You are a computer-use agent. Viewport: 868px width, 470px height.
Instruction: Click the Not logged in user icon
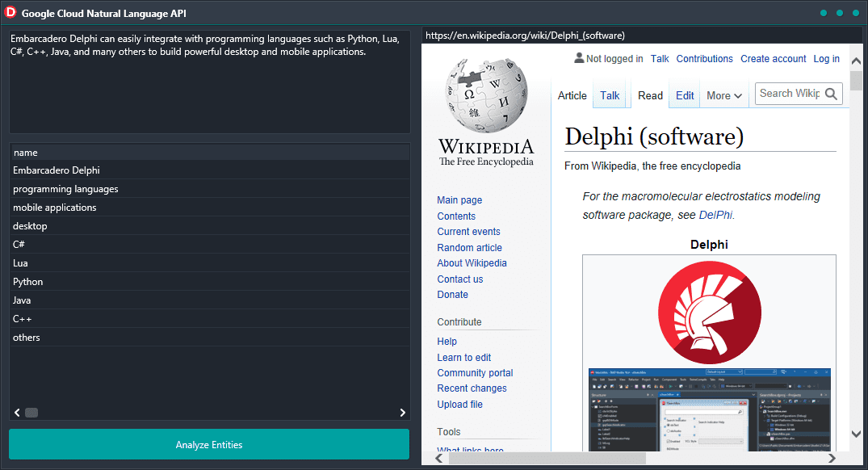[x=579, y=57]
